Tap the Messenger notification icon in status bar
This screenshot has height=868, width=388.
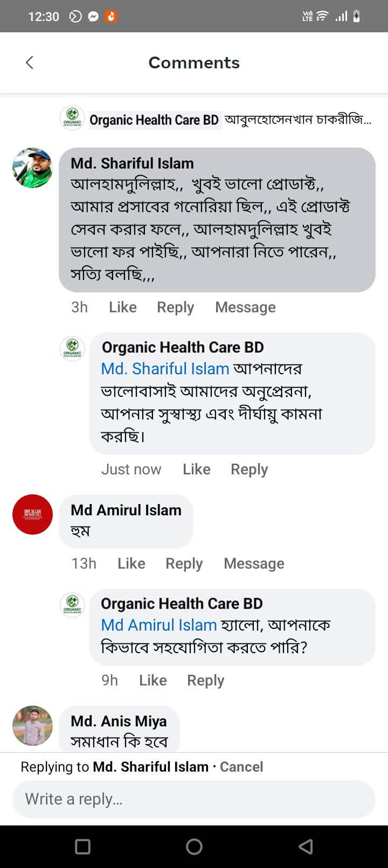click(x=93, y=17)
